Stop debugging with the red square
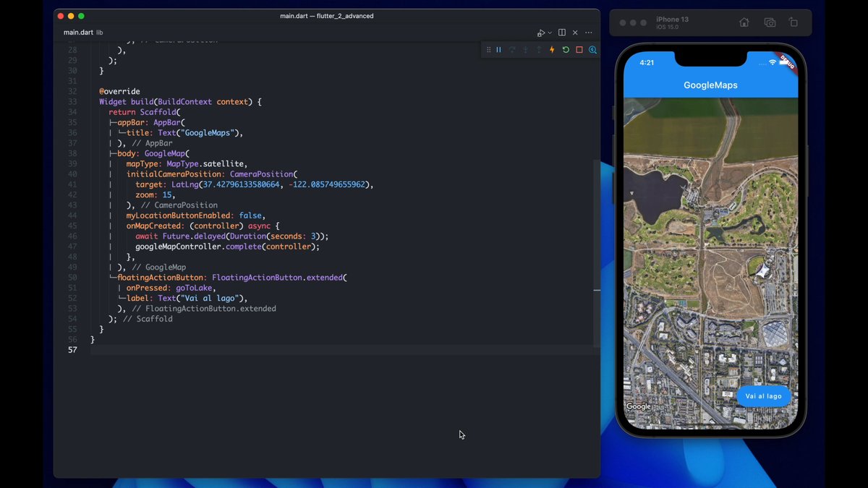Viewport: 868px width, 488px height. (x=579, y=50)
